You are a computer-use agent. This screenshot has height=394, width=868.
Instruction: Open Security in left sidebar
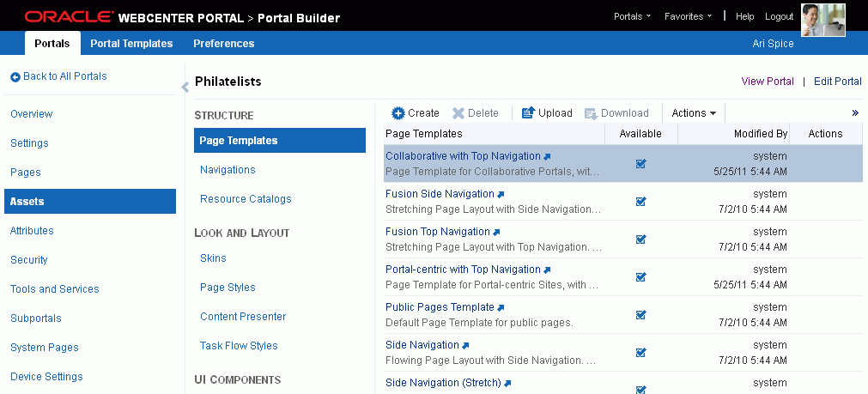[x=29, y=260]
